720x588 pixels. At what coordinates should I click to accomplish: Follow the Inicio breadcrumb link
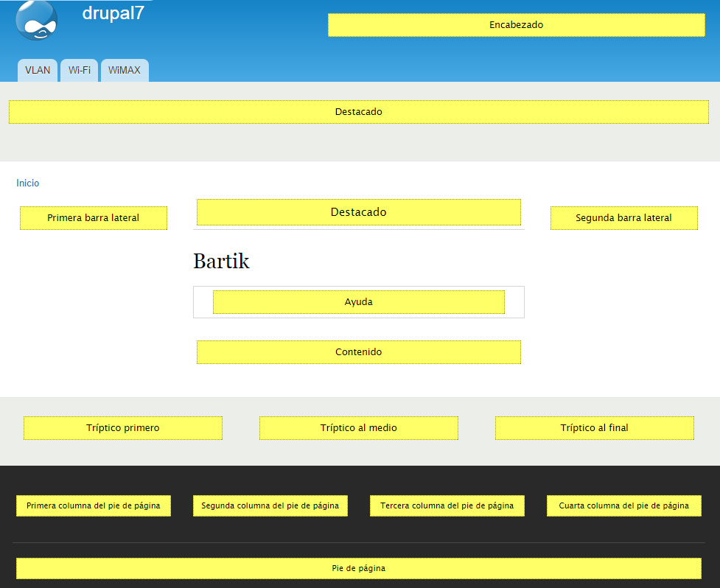point(27,183)
